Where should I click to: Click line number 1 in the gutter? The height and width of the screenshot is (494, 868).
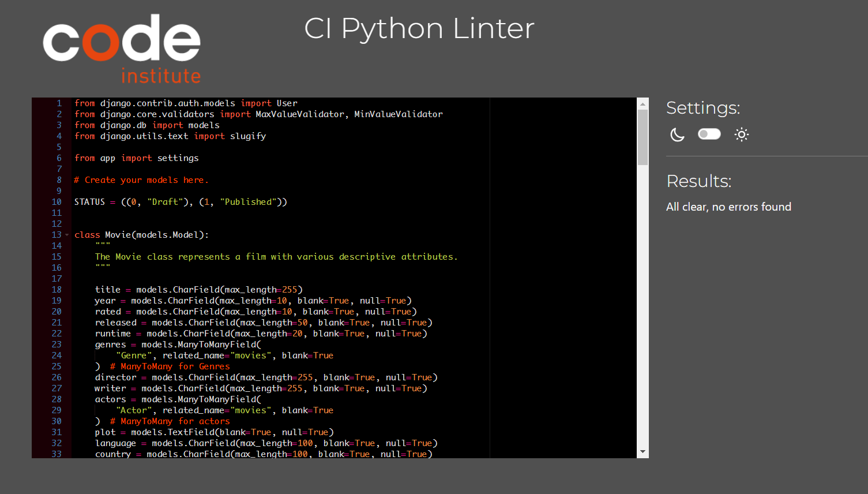tap(59, 103)
